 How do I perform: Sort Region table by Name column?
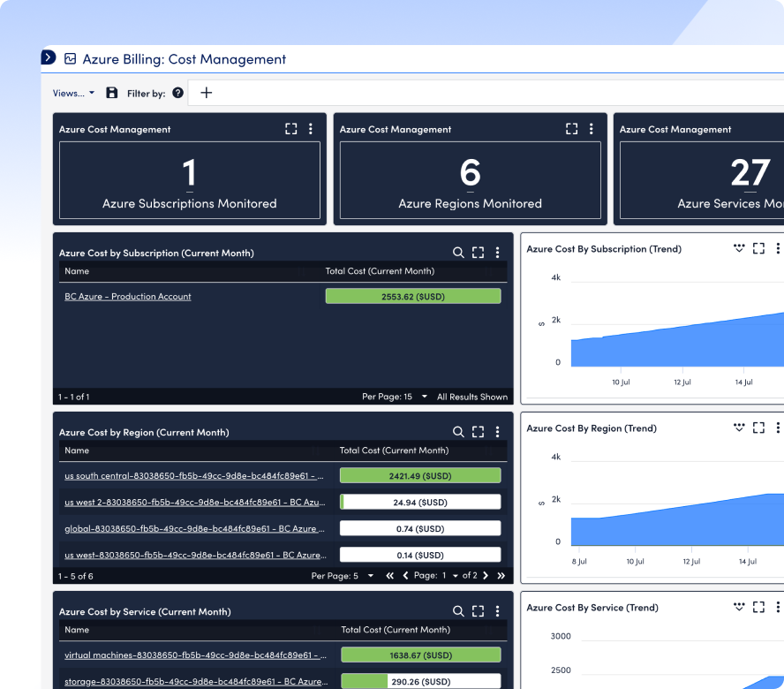77,450
